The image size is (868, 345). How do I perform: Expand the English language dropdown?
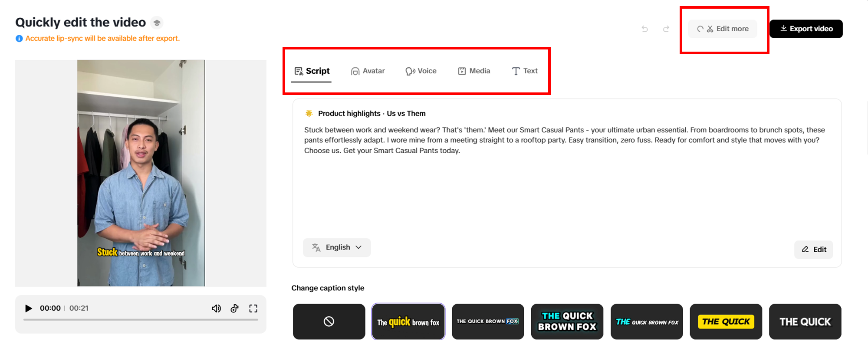click(359, 247)
